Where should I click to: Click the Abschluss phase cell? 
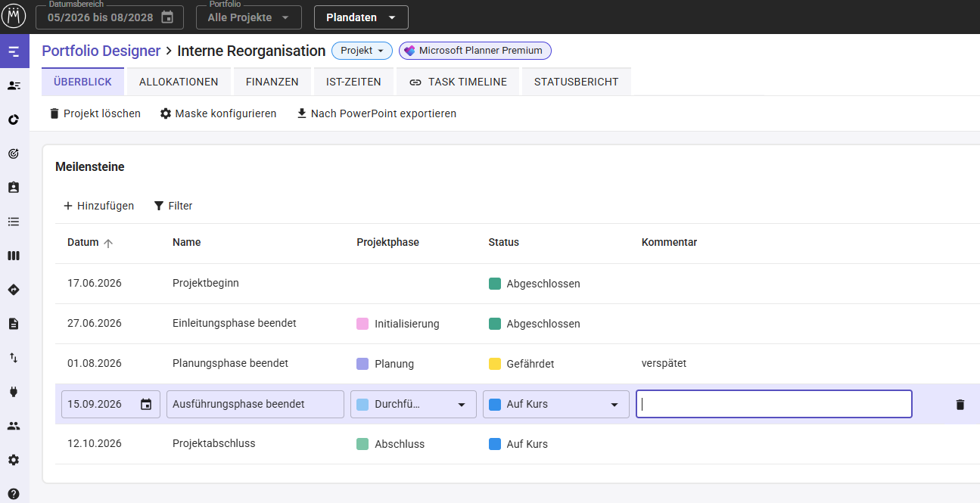[x=390, y=444]
